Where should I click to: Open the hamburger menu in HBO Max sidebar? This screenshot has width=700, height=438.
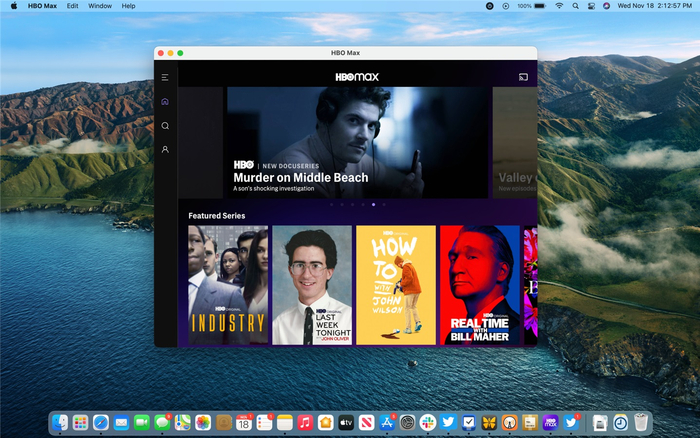click(x=165, y=77)
